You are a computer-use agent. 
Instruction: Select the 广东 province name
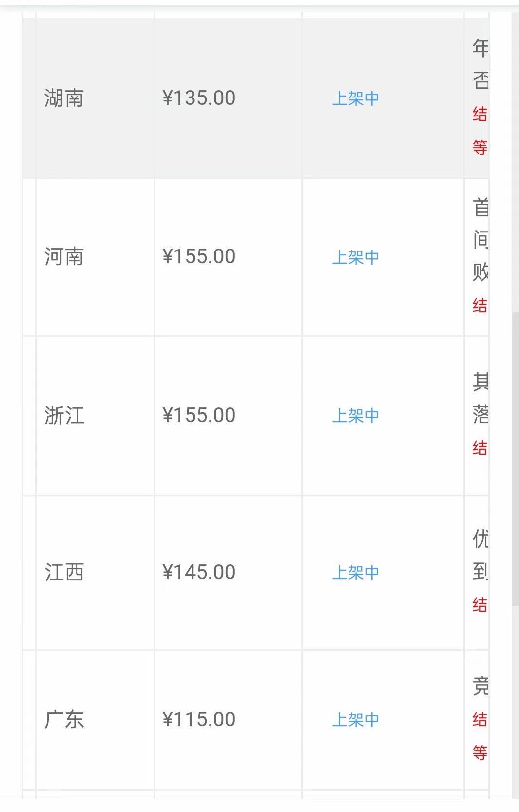(64, 719)
